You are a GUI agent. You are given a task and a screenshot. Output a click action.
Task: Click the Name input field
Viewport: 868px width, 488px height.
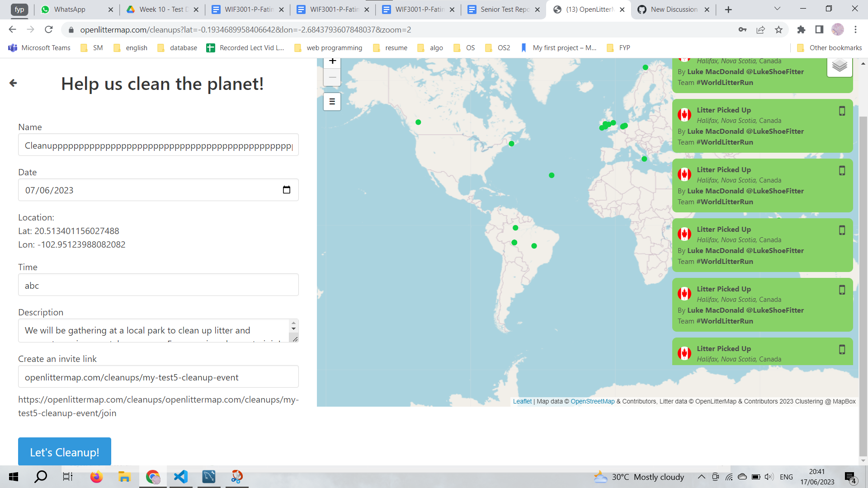point(158,145)
